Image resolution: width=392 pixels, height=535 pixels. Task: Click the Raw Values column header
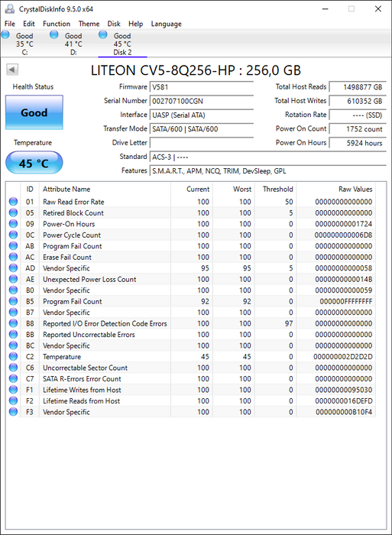point(336,189)
